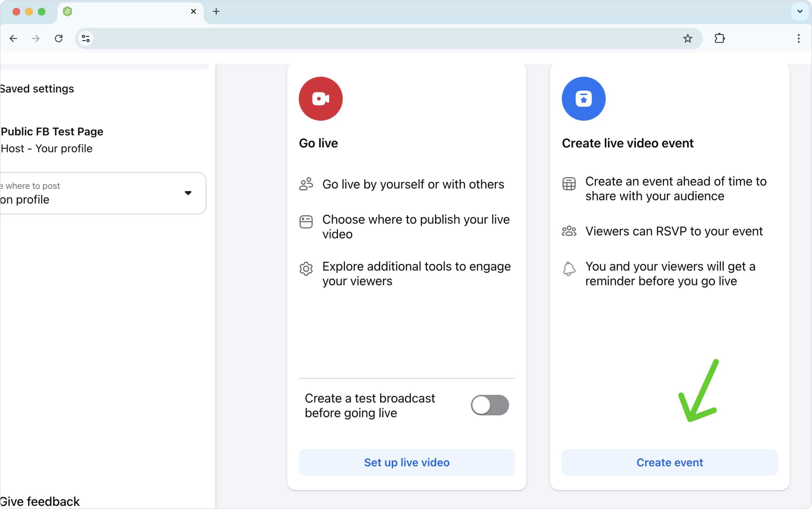Click the Saved settings heading
The height and width of the screenshot is (509, 812).
click(37, 89)
